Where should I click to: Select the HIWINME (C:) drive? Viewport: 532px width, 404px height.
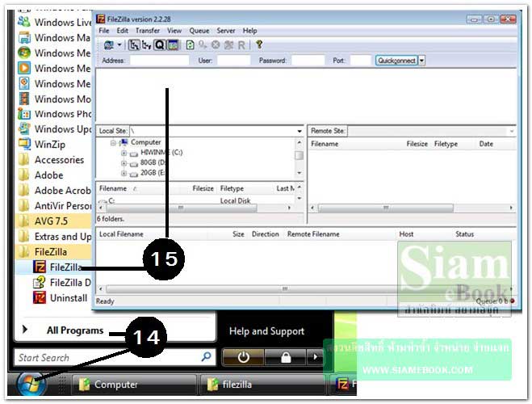click(161, 153)
